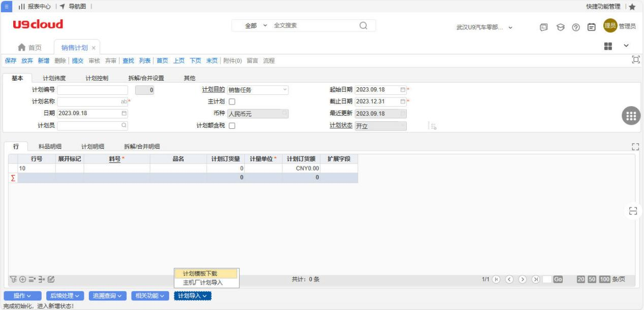Image resolution: width=644 pixels, height=310 pixels.
Task: Click the search magnifier icon
Action: point(363,25)
